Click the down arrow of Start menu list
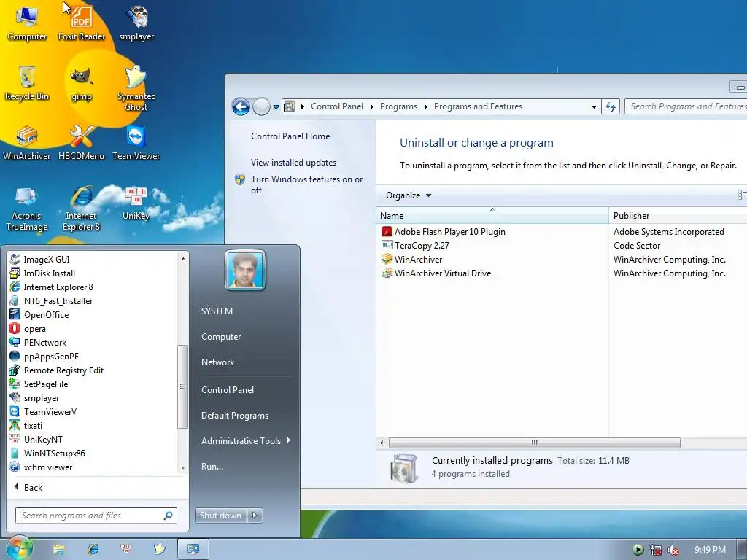747x560 pixels. (x=183, y=468)
